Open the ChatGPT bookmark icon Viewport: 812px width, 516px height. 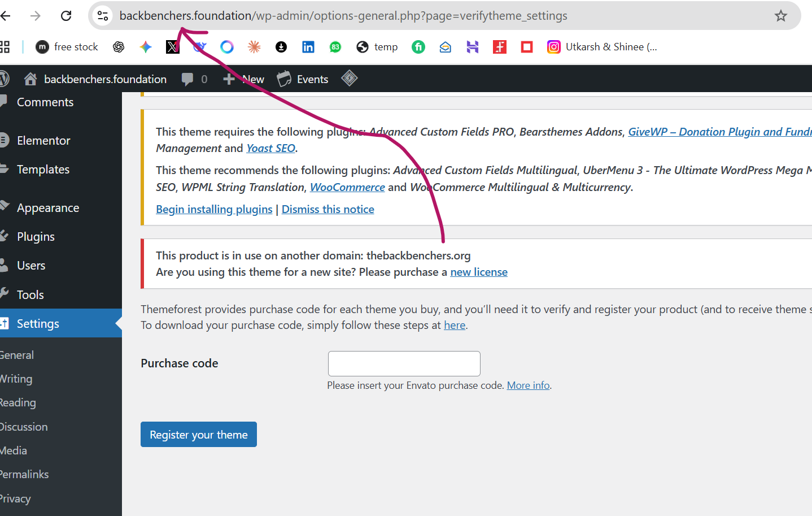[x=119, y=47]
